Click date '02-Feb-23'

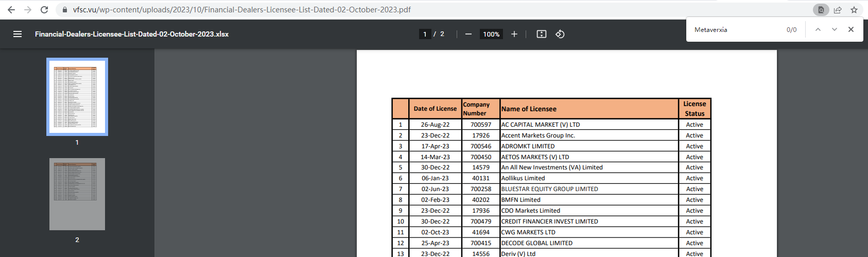tap(435, 200)
